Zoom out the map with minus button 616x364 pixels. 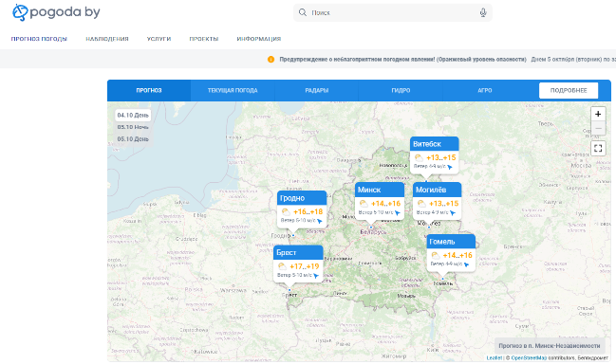coord(598,128)
